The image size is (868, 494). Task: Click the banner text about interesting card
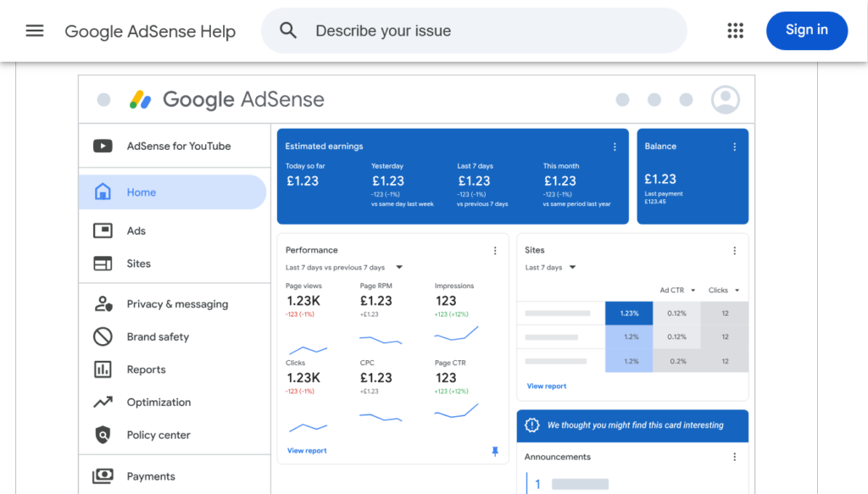(636, 425)
